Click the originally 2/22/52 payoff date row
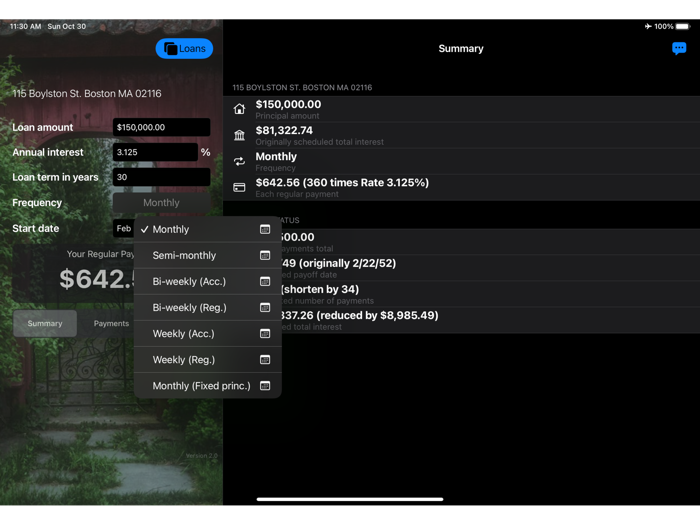700x525 pixels. 491,268
